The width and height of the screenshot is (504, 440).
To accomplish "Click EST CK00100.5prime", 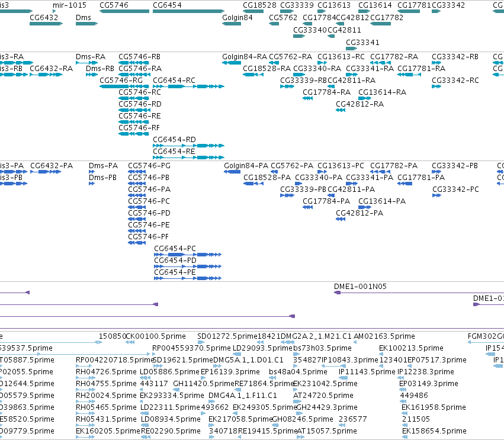I will (156, 336).
